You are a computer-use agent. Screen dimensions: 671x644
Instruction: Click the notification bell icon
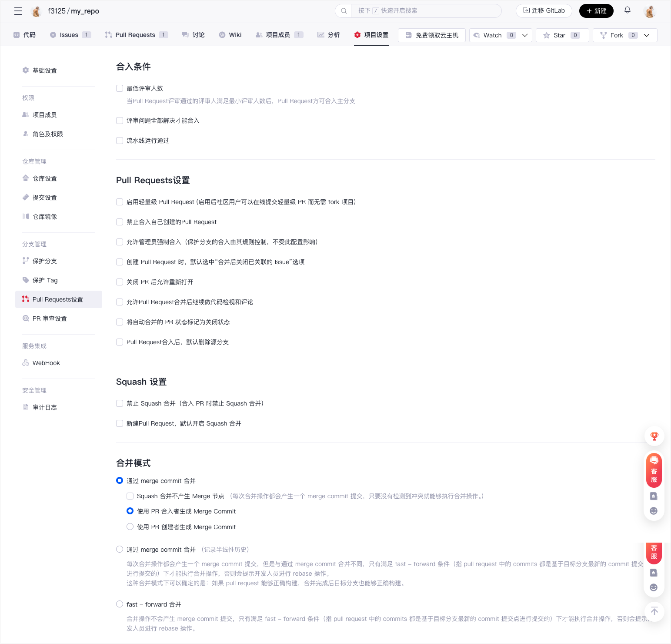[x=627, y=10]
